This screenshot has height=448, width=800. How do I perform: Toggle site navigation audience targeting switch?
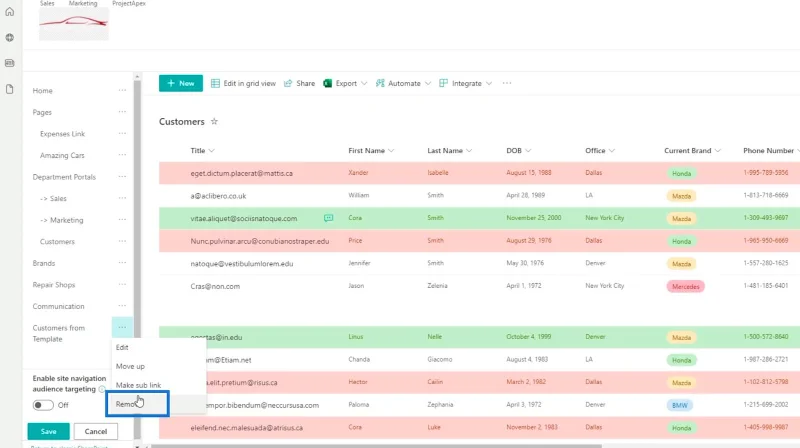[43, 405]
